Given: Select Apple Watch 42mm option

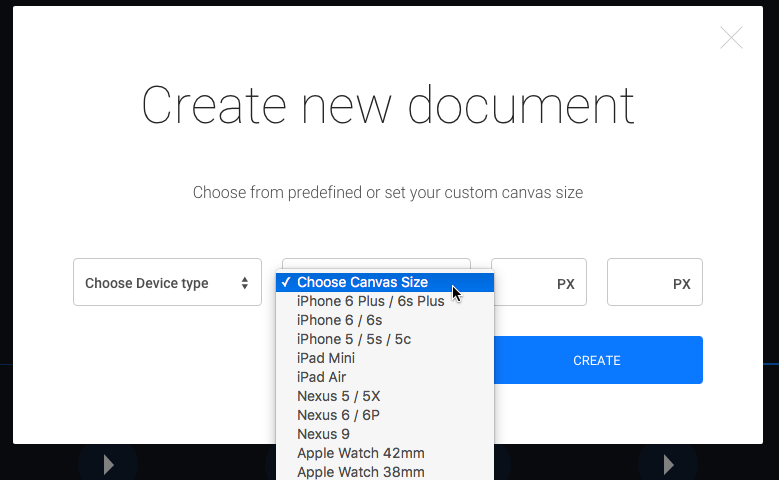Looking at the screenshot, I should click(385, 453).
